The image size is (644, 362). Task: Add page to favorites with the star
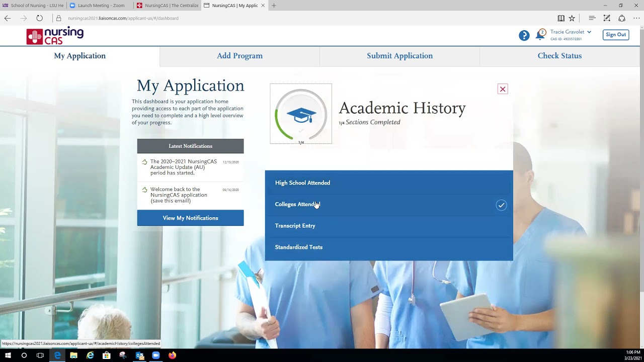point(572,18)
